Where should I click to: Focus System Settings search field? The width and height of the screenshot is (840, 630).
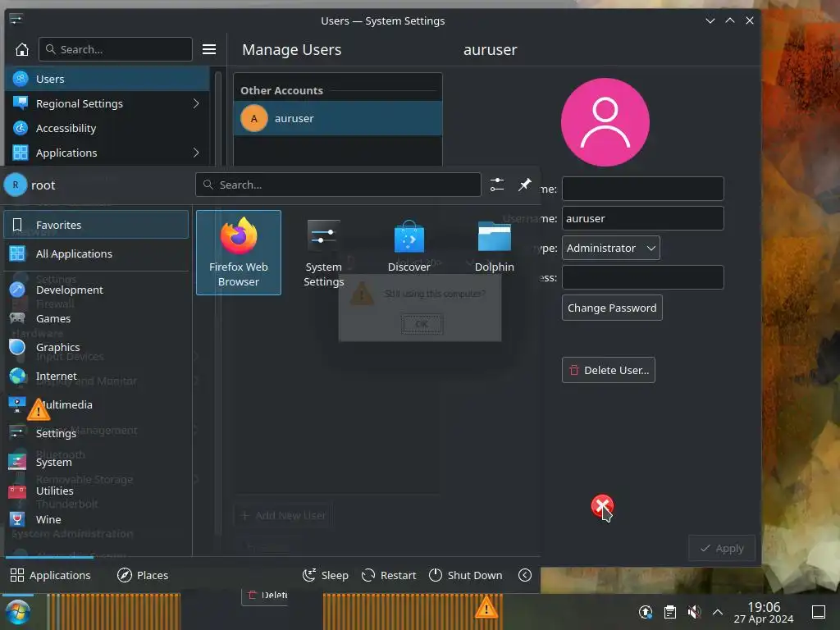pos(115,49)
